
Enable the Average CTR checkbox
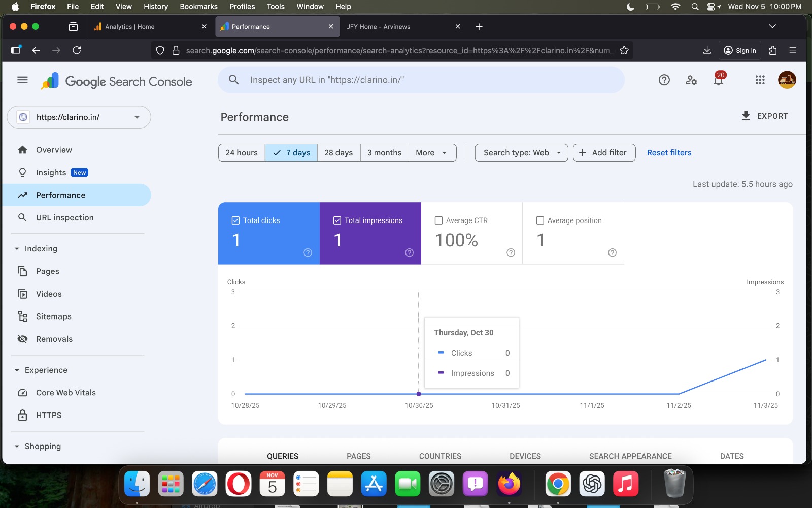439,220
